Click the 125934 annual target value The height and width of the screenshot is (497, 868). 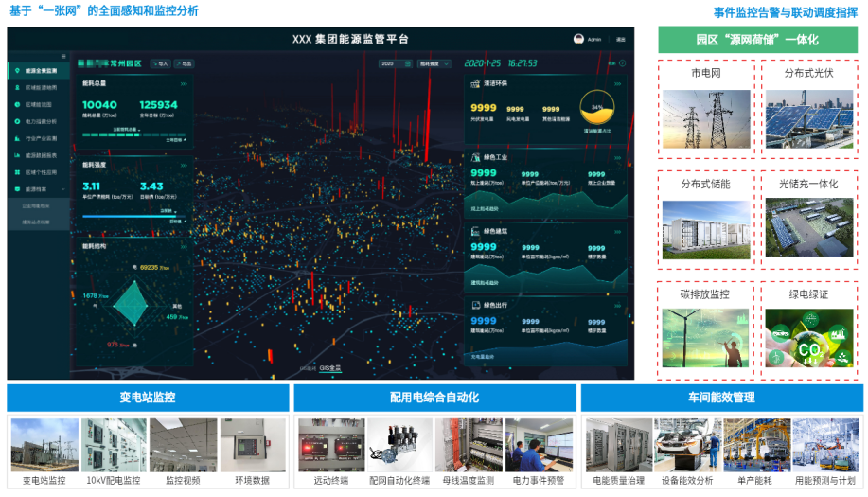click(x=158, y=105)
